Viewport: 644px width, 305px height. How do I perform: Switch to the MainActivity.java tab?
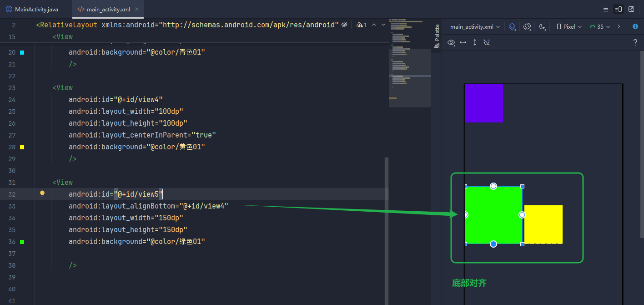(x=32, y=9)
